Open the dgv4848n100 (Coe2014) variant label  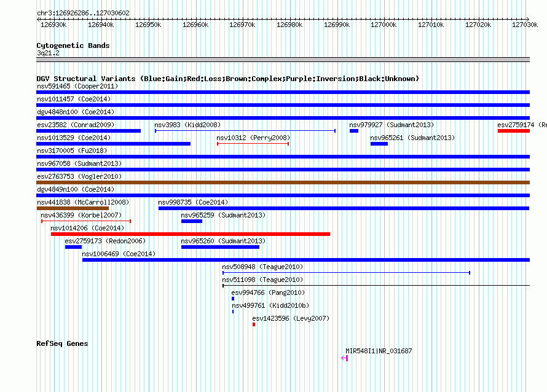[76, 112]
